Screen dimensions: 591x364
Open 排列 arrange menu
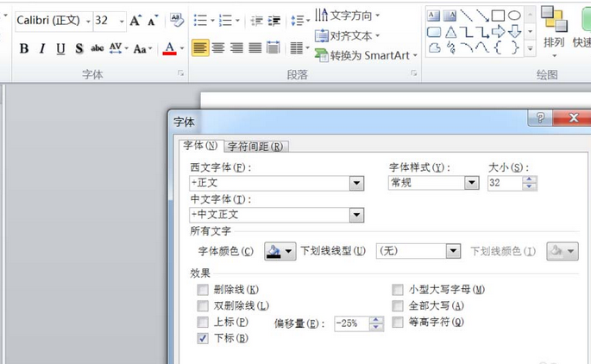coord(554,32)
